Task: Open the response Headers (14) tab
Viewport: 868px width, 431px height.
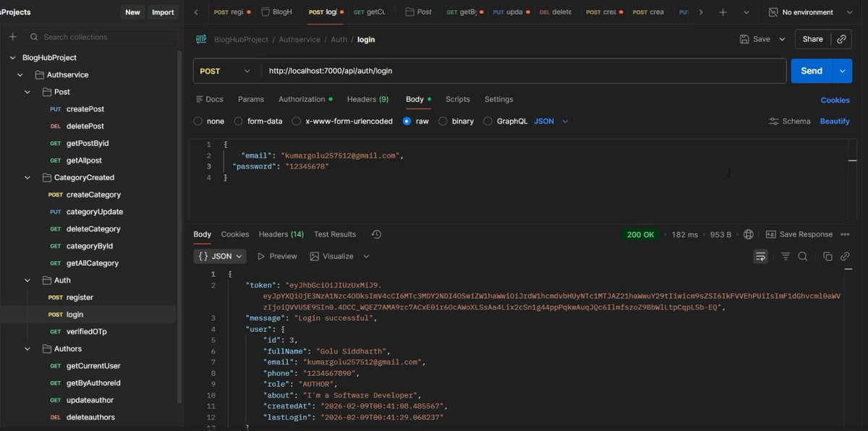Action: (281, 234)
